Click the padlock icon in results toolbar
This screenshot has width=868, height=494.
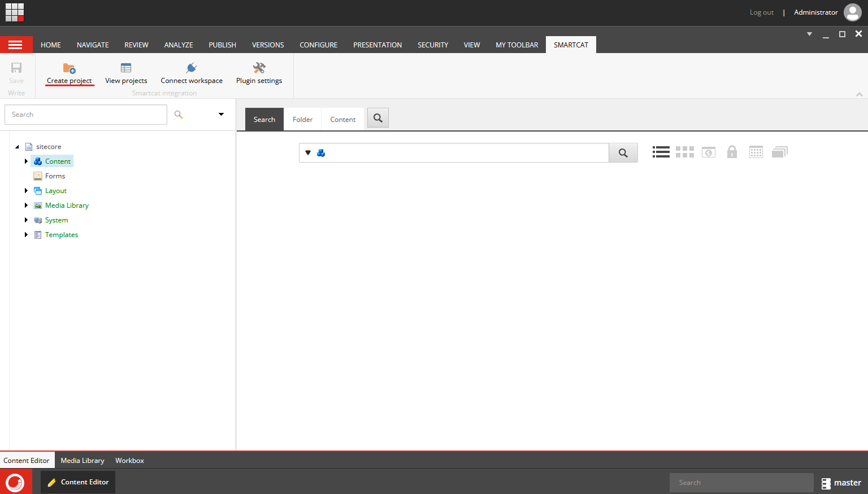[x=732, y=152]
